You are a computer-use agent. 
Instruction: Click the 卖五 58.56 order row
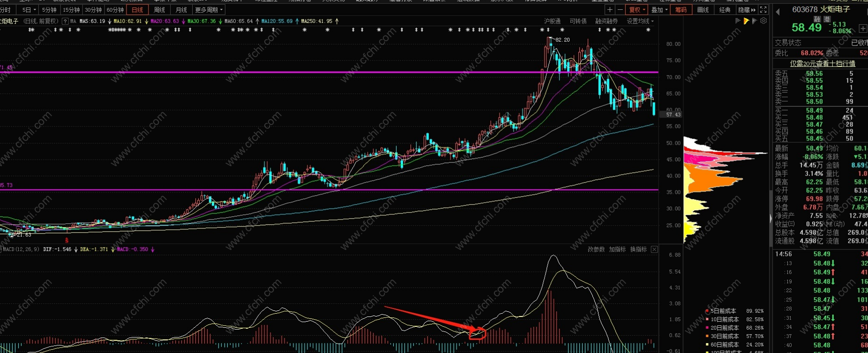(820, 74)
